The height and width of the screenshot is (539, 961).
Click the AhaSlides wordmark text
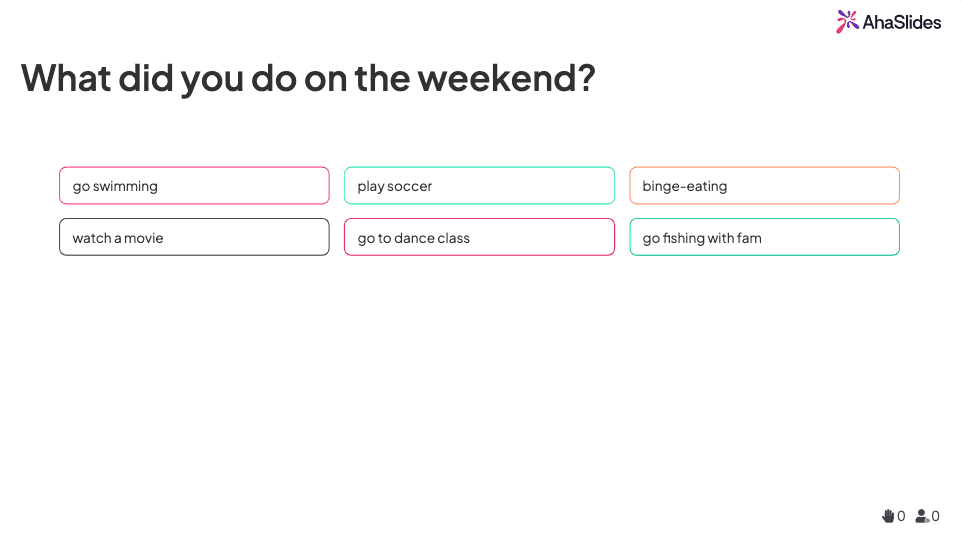[x=902, y=22]
